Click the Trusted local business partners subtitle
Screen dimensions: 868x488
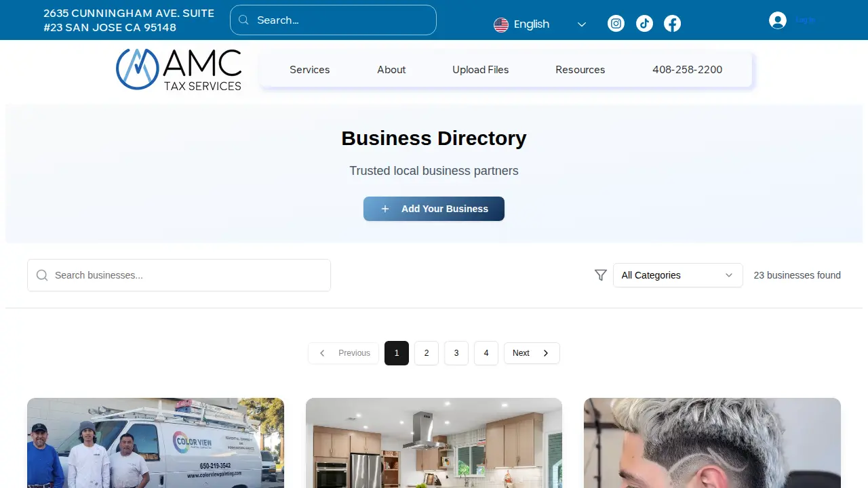point(434,171)
